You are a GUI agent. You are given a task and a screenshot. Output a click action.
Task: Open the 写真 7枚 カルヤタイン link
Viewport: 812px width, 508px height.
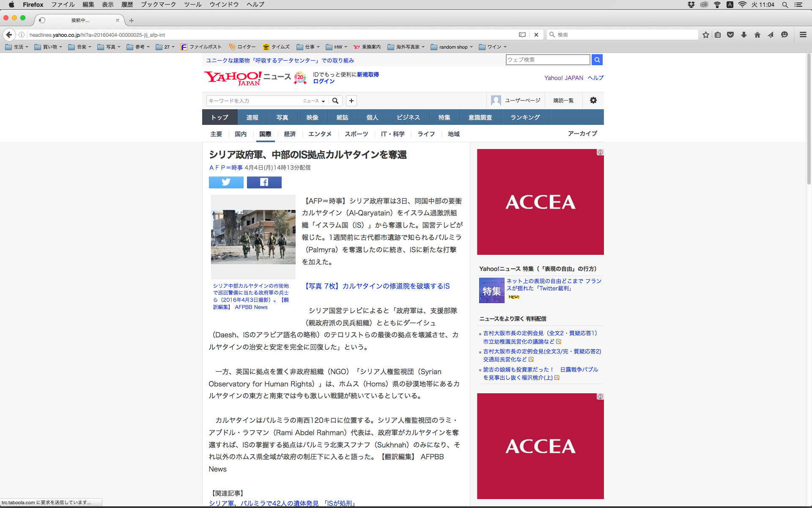tap(377, 286)
